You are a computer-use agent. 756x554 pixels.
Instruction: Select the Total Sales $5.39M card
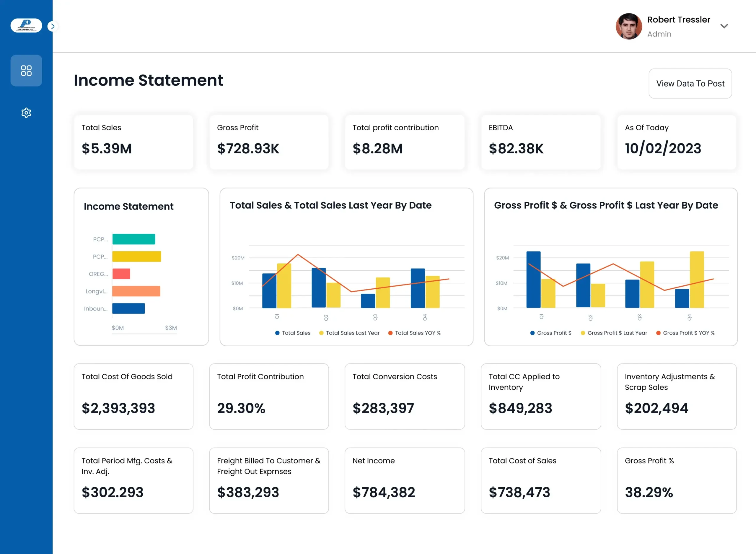133,142
